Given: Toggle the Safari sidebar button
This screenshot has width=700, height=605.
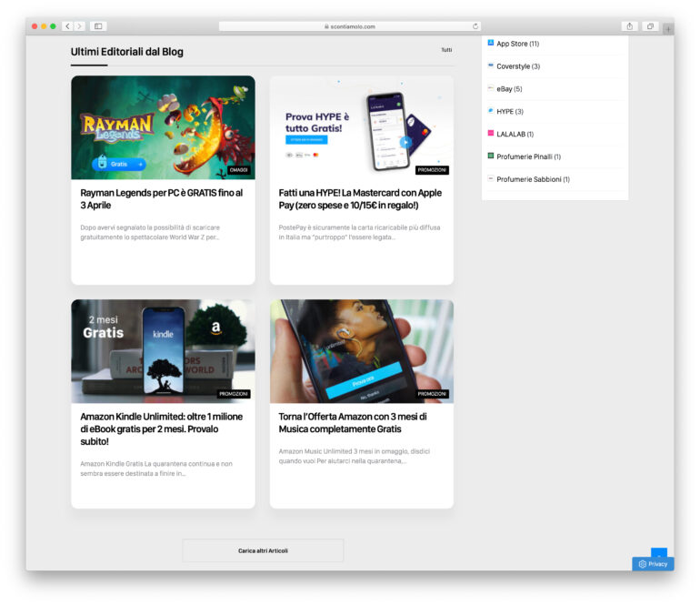Looking at the screenshot, I should click(x=98, y=26).
